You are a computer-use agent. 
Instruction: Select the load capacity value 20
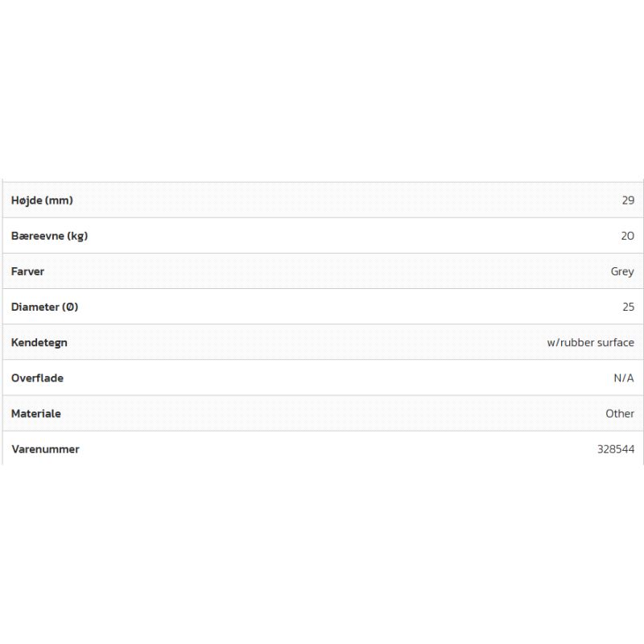[628, 236]
